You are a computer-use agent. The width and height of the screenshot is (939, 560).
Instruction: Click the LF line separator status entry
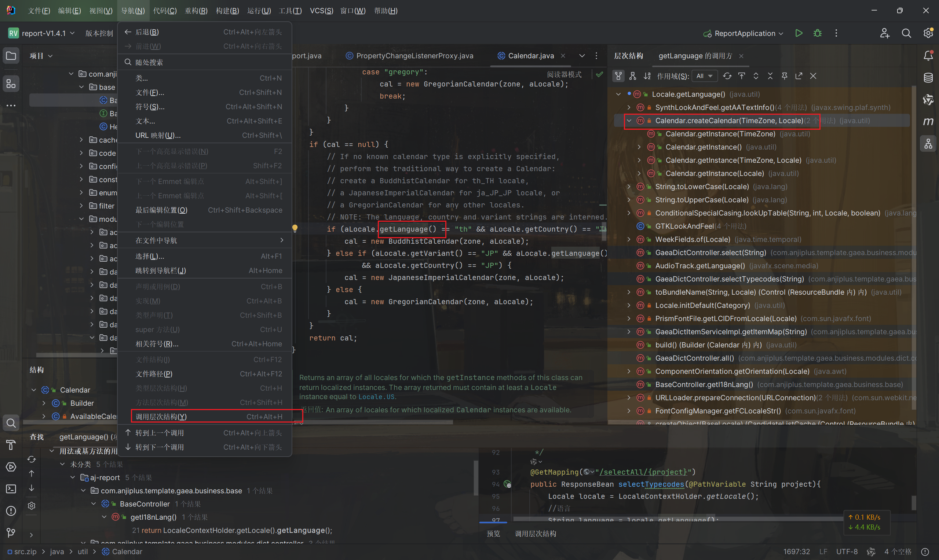(823, 552)
